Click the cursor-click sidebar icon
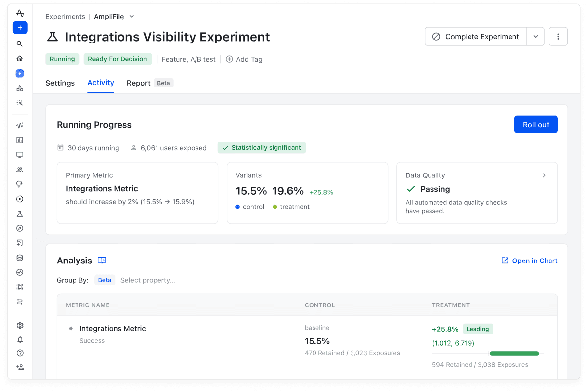 (20, 103)
